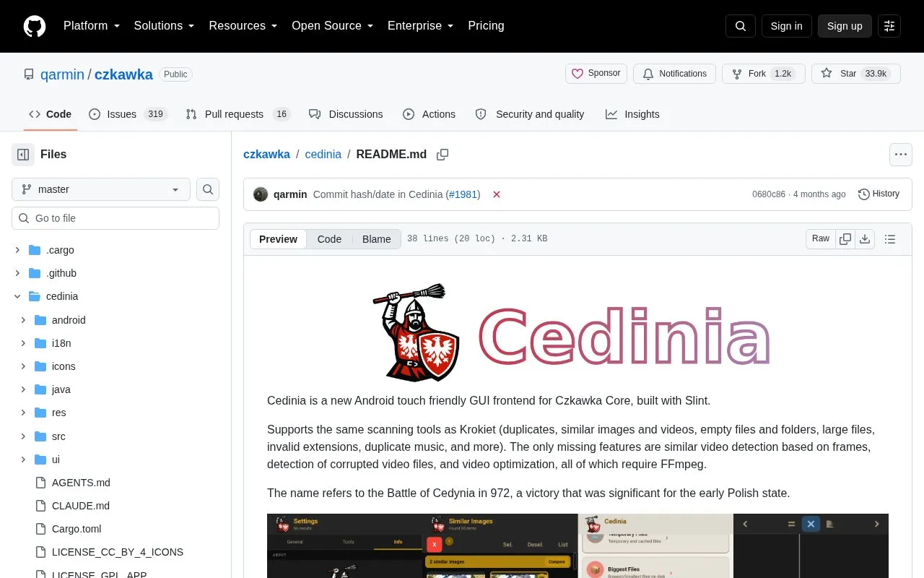Open the master branch dropdown
924x578 pixels.
(101, 189)
